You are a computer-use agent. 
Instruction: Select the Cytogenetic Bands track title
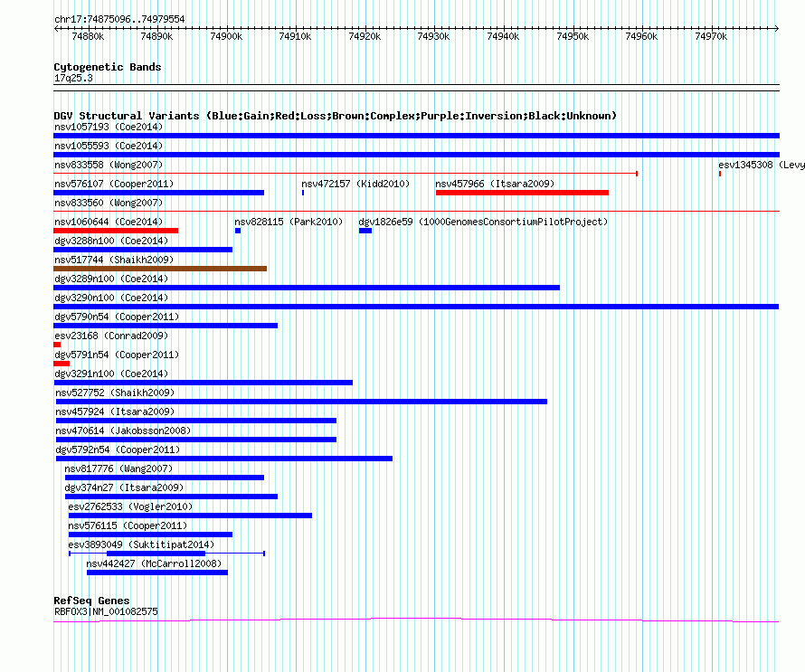108,67
